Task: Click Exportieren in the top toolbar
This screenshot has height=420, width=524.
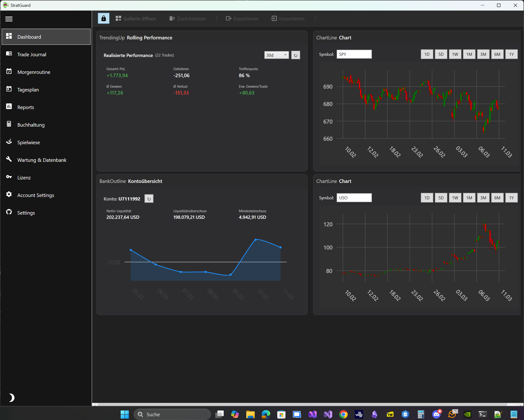Action: tap(242, 19)
